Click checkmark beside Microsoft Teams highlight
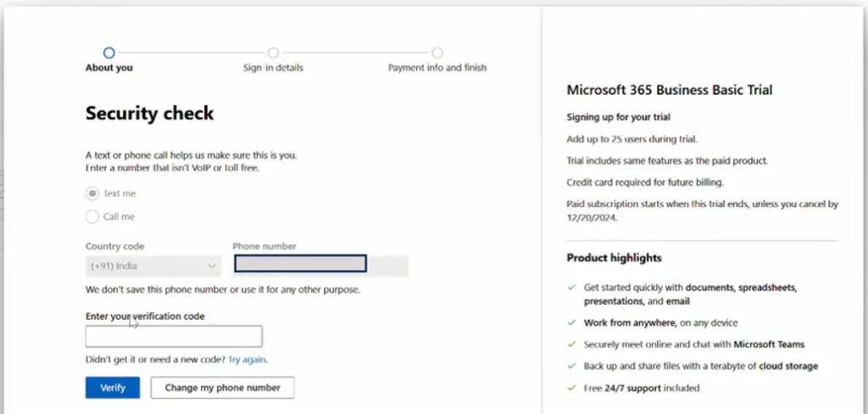This screenshot has height=414, width=868. pyautogui.click(x=572, y=344)
